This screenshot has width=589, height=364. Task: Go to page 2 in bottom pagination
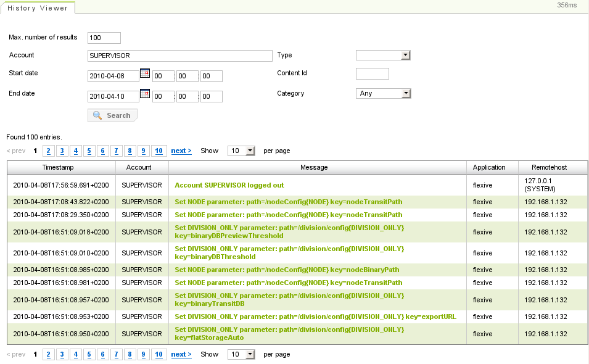(x=48, y=354)
